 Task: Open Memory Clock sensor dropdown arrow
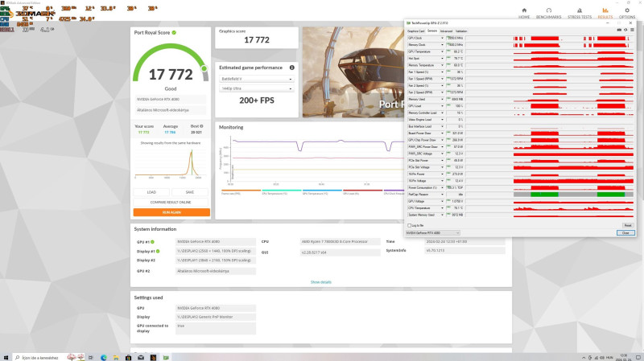[442, 45]
